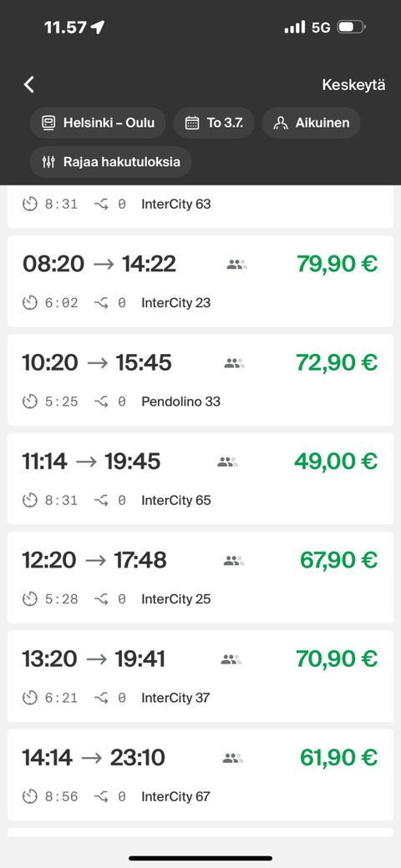Choose the 49,00 € InterCity 65 trip
The image size is (401, 868).
click(x=200, y=478)
